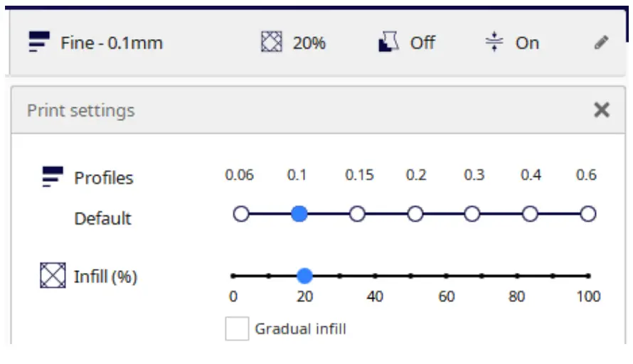633x364 pixels.
Task: Click the Profiles icon in Print settings
Action: tap(53, 177)
